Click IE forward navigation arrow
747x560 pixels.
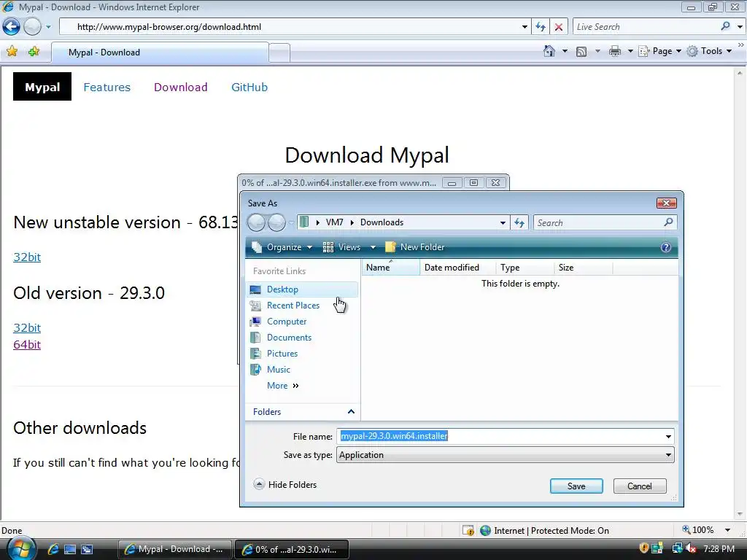[x=32, y=27]
